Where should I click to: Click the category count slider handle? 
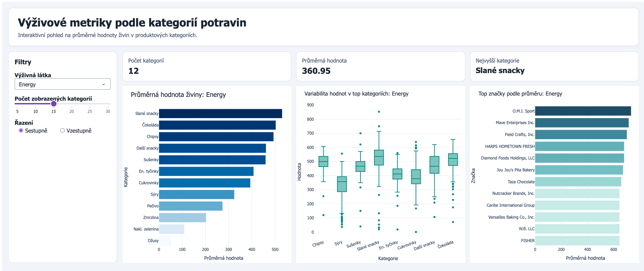point(54,104)
